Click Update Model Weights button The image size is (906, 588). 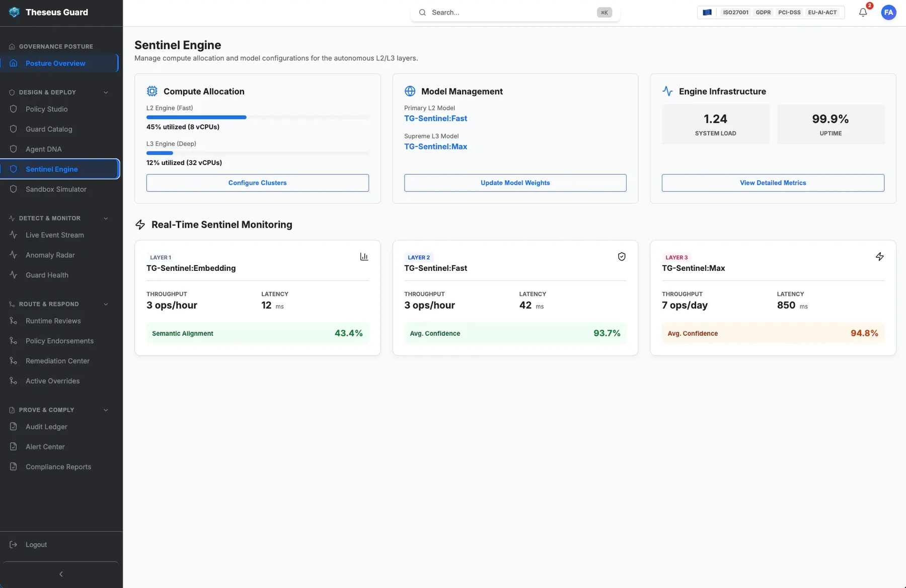(515, 183)
